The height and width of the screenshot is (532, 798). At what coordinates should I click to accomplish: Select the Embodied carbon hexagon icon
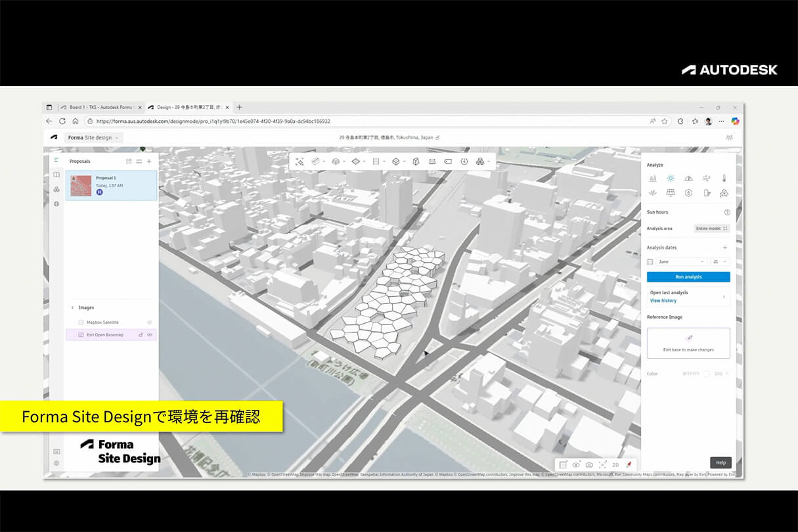coord(688,193)
